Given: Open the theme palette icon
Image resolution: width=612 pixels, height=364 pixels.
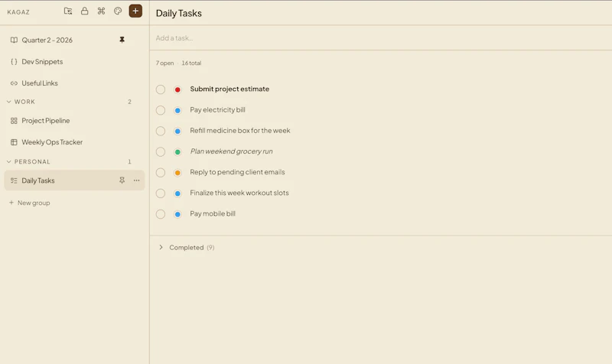Looking at the screenshot, I should 118,11.
